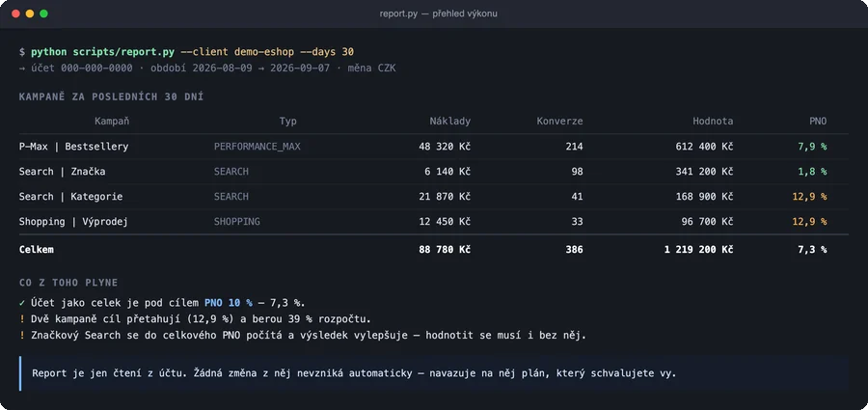Click the green PNO value '7,9 %'
The image size is (868, 410).
tap(813, 147)
